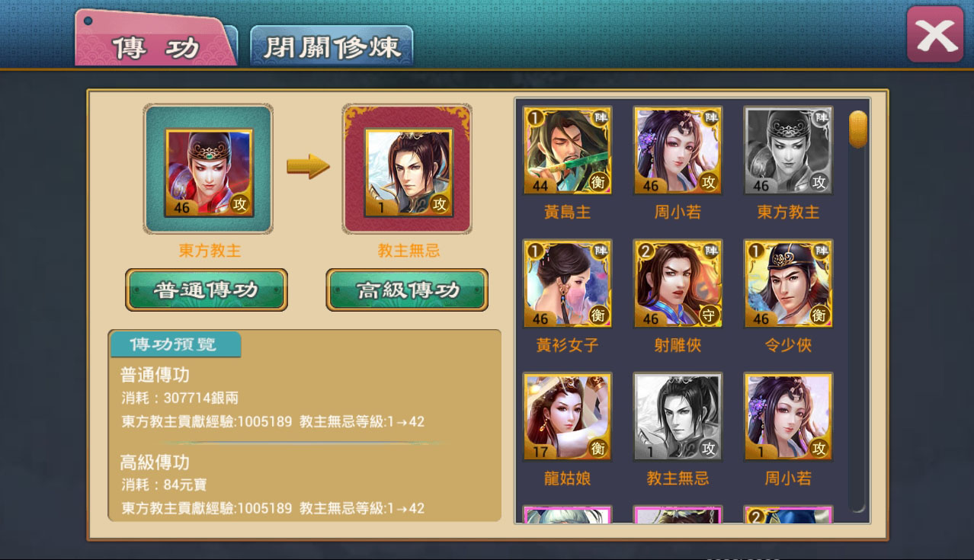
Task: Pick the 令少俠 hero portrait
Action: click(788, 283)
